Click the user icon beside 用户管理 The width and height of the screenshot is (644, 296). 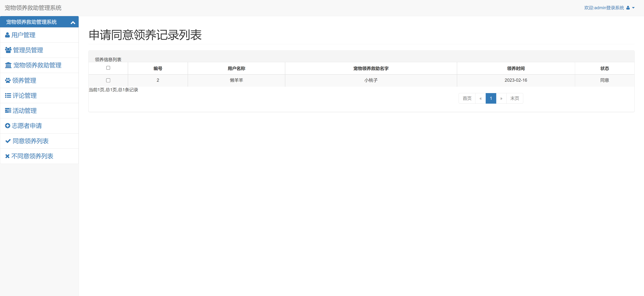click(7, 35)
